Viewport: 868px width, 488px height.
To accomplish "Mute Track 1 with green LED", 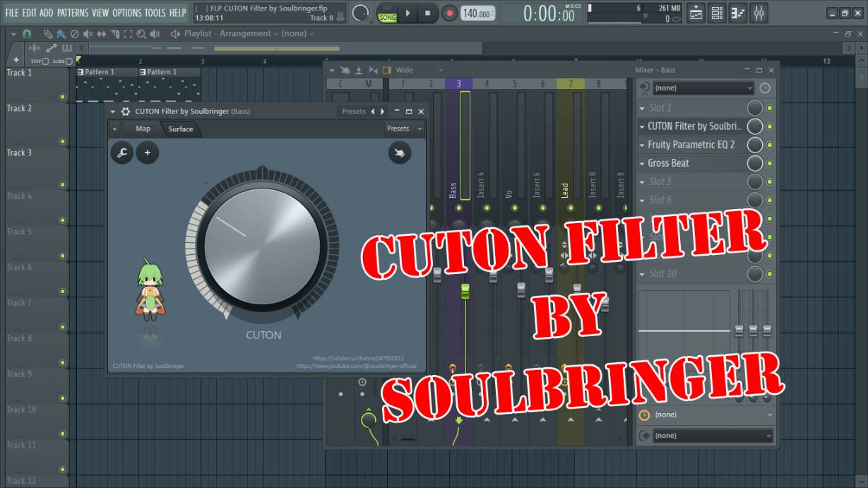I will coord(62,97).
